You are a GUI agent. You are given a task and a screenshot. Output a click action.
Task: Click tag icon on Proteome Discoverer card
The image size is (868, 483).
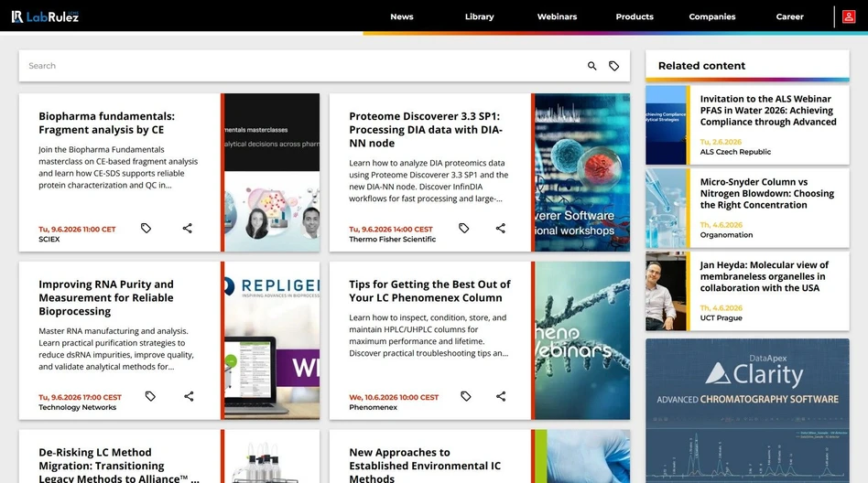pos(464,228)
